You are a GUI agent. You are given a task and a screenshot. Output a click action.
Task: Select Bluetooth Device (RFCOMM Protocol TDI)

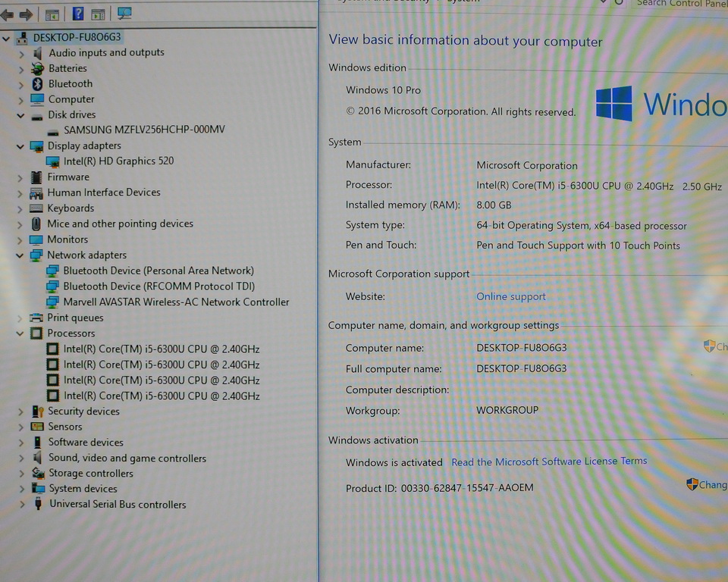point(158,286)
